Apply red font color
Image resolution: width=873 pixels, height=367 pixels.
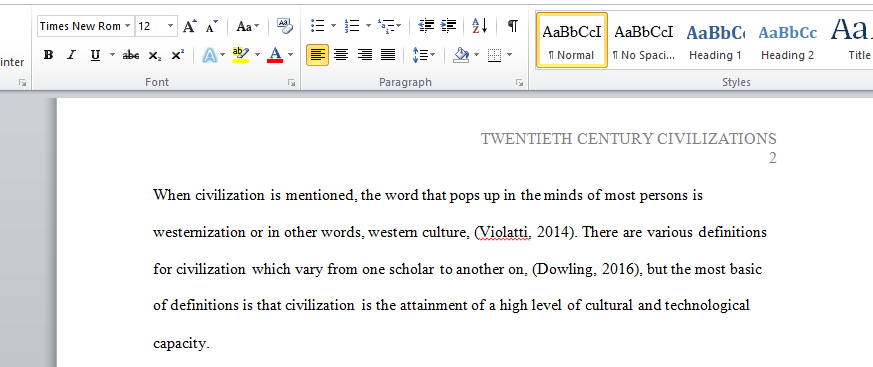(275, 55)
